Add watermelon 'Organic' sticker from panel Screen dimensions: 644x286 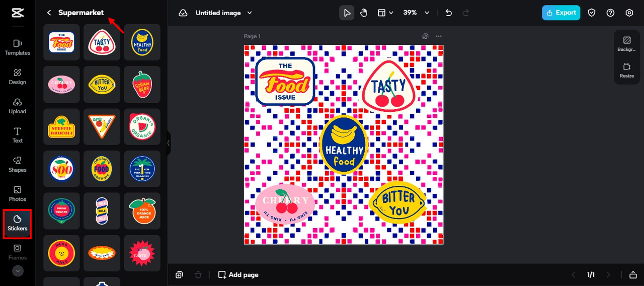(x=142, y=127)
